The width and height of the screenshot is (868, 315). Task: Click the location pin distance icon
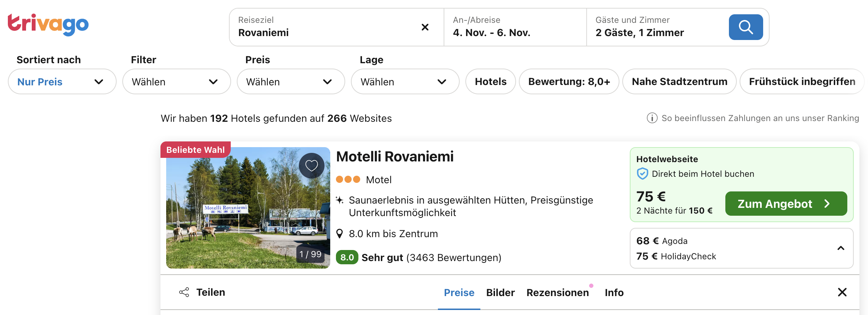coord(340,234)
